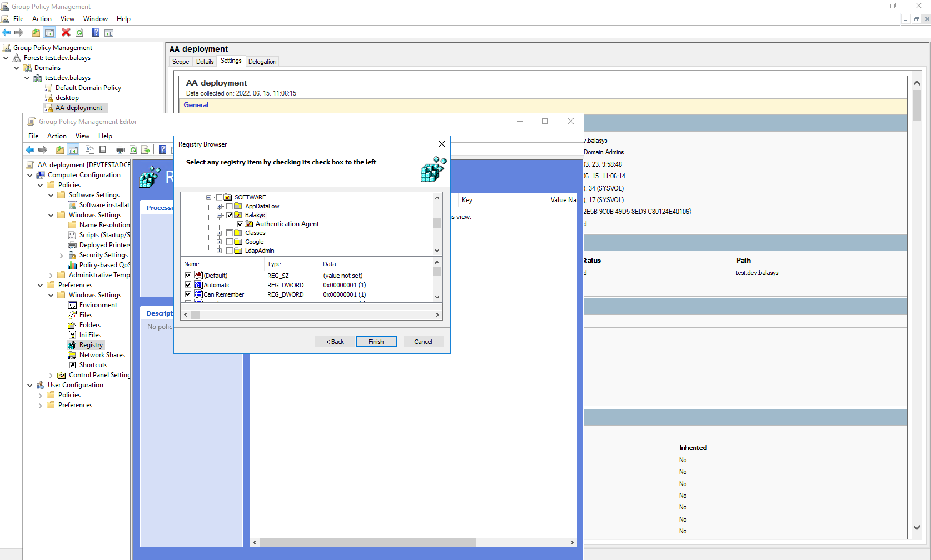Click Back arrow in Policy Management Editor toolbar
931x560 pixels.
[30, 149]
